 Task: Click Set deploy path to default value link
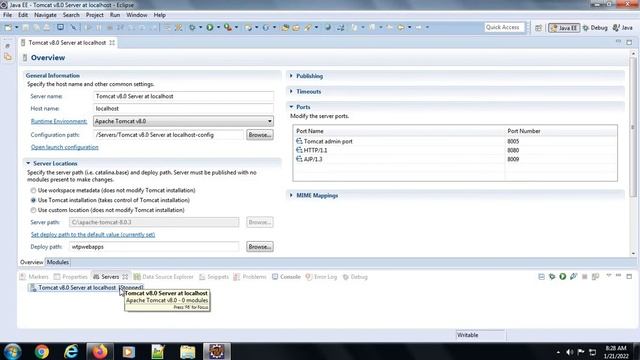(x=93, y=235)
